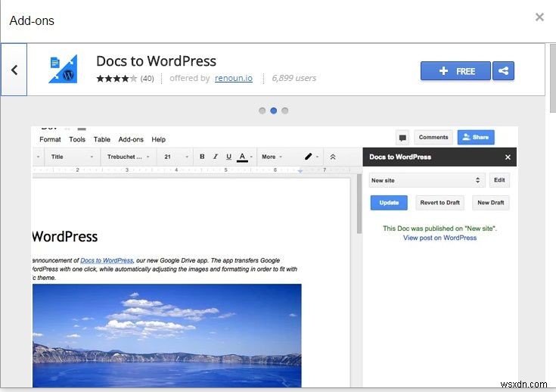Viewport: 556px width, 392px height.
Task: Click the published on New site message
Action: (x=440, y=229)
